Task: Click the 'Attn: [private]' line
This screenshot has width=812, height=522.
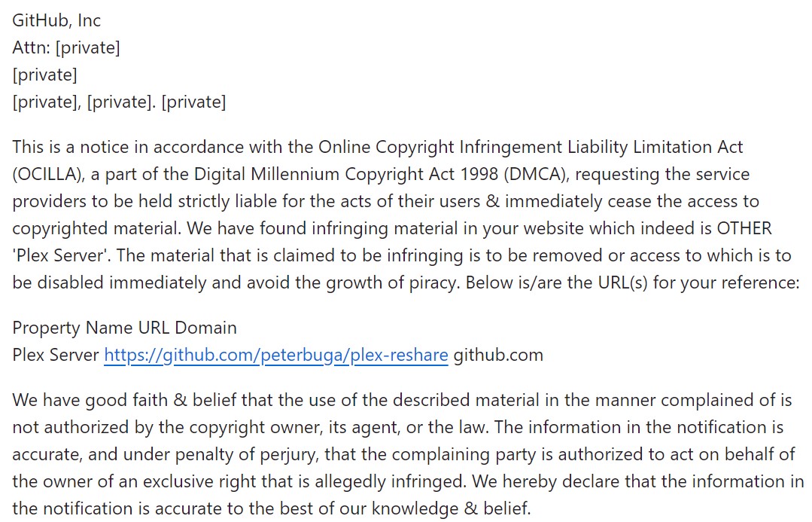Action: pyautogui.click(x=66, y=47)
